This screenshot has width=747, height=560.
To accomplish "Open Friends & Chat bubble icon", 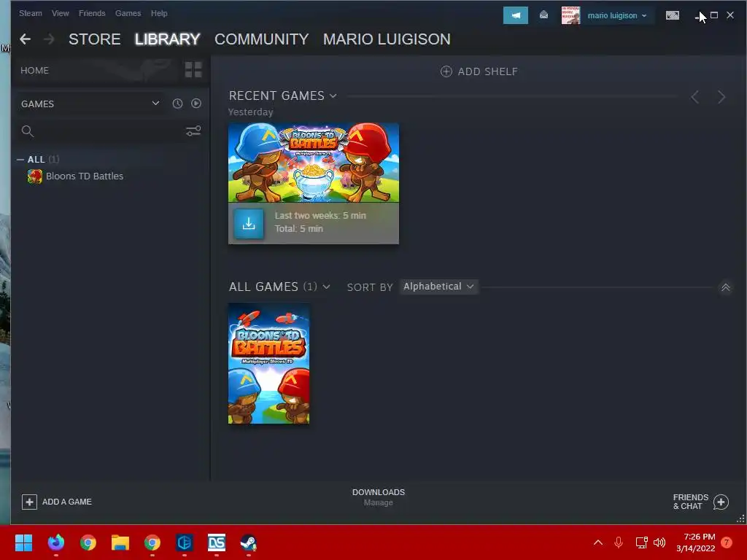I will [721, 502].
